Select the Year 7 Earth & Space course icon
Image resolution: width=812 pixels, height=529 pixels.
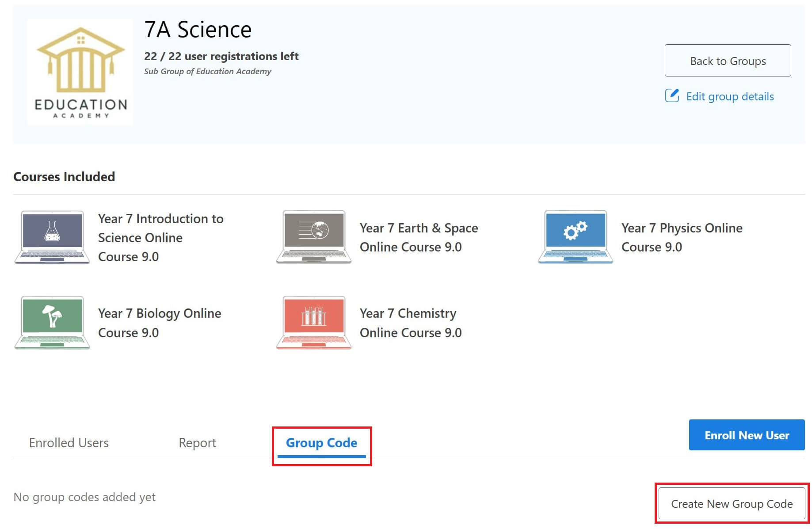point(313,236)
